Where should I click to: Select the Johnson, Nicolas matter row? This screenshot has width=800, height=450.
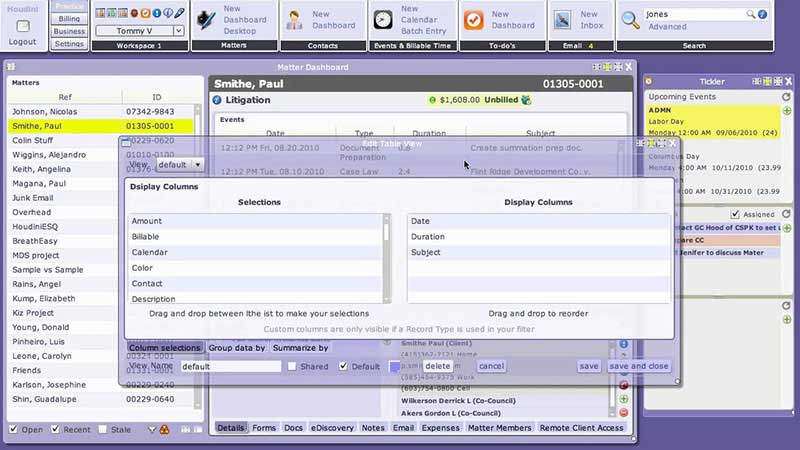coord(101,111)
